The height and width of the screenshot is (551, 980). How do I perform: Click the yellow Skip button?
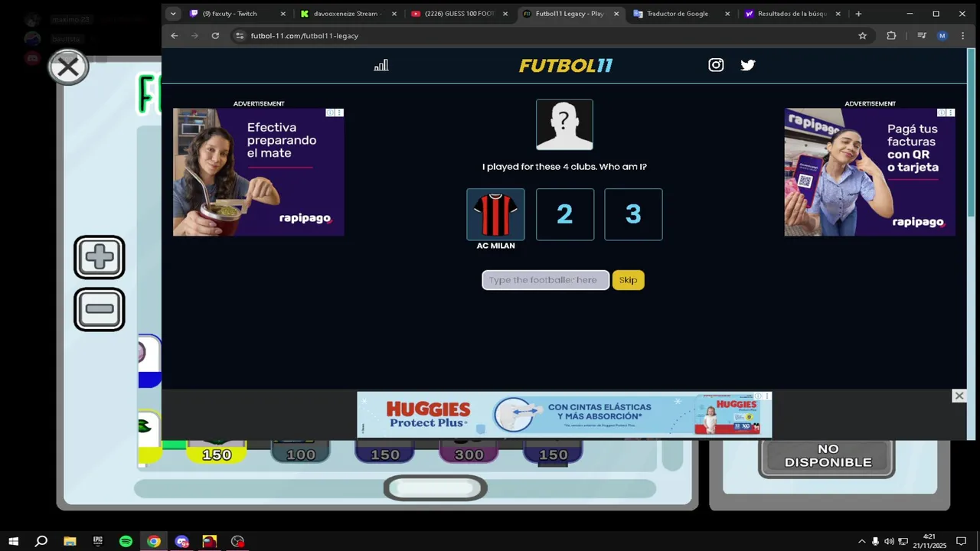pyautogui.click(x=628, y=280)
